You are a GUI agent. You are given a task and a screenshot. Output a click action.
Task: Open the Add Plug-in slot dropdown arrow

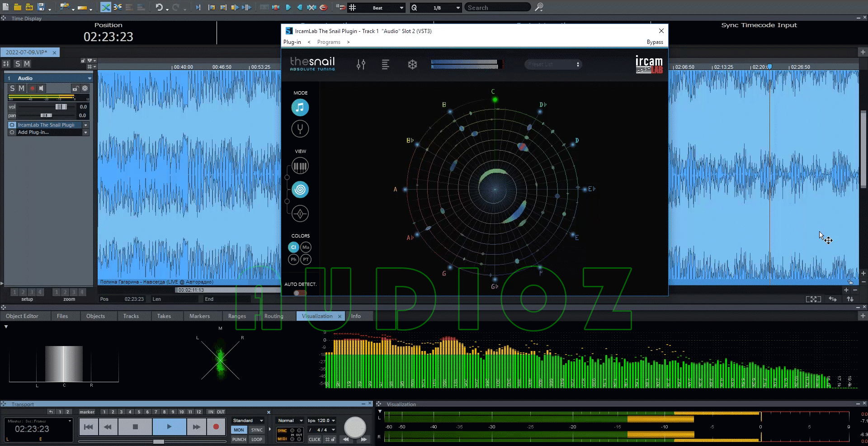tap(85, 133)
